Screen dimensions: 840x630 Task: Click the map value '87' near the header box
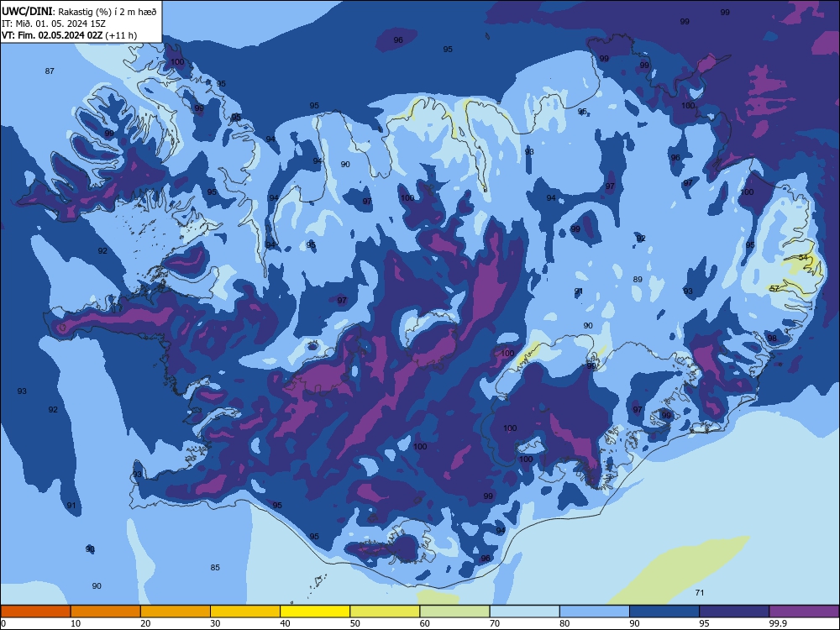click(50, 71)
